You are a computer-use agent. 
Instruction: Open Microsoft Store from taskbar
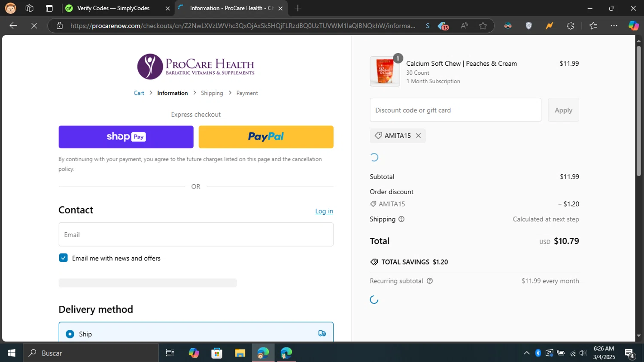coord(217,353)
